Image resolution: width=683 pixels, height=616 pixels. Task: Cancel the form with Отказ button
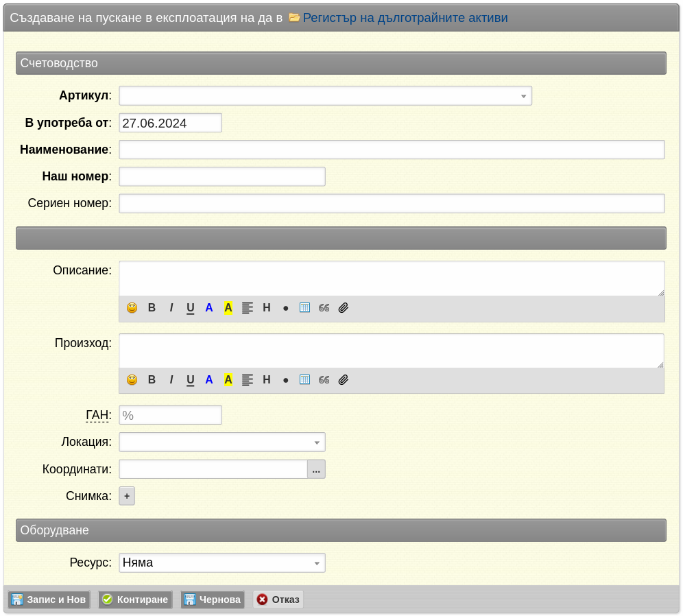[278, 600]
